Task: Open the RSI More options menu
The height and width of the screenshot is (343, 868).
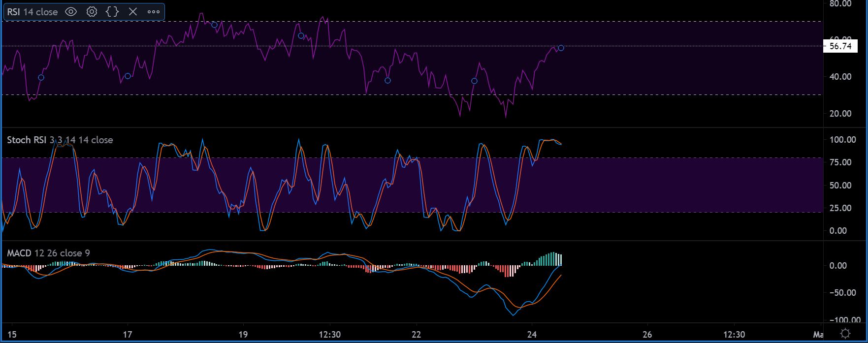Action: coord(154,12)
